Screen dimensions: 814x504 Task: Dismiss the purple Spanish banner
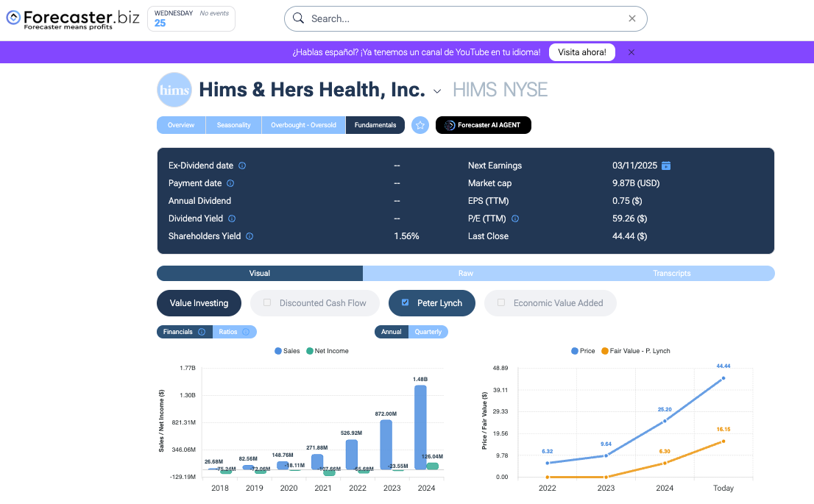coord(631,52)
